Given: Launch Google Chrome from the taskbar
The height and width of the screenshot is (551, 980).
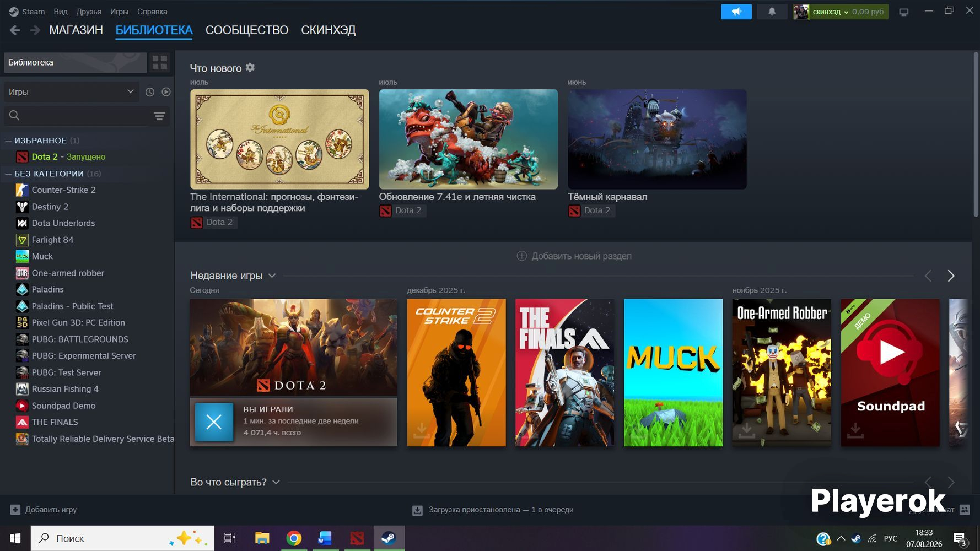Looking at the screenshot, I should point(294,538).
